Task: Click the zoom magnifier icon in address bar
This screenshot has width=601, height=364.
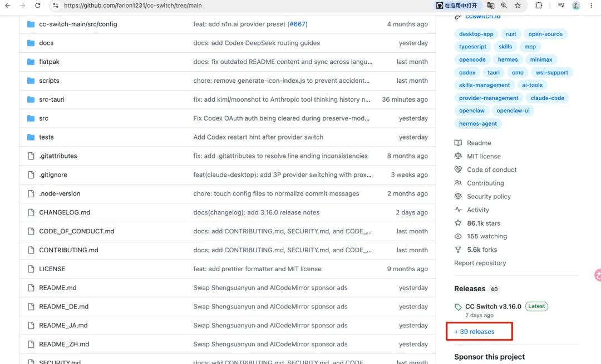Action: coord(504,6)
